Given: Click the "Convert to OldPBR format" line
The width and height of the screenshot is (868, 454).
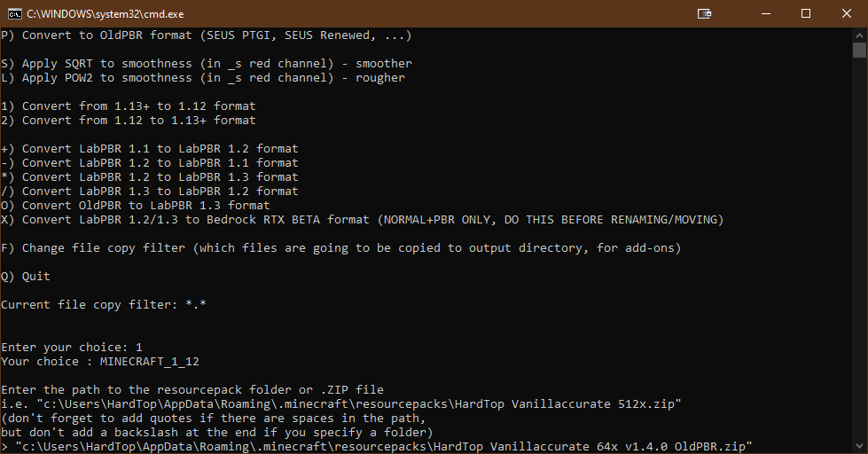Looking at the screenshot, I should point(206,35).
